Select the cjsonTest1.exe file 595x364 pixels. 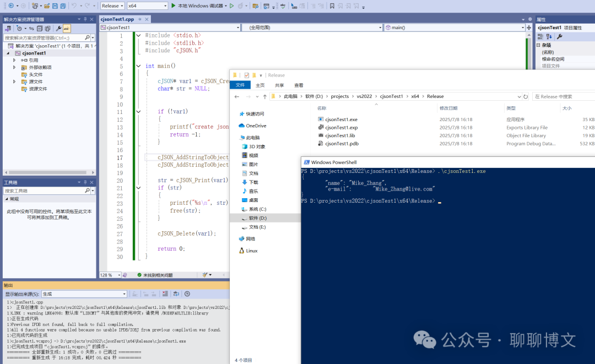(x=341, y=119)
